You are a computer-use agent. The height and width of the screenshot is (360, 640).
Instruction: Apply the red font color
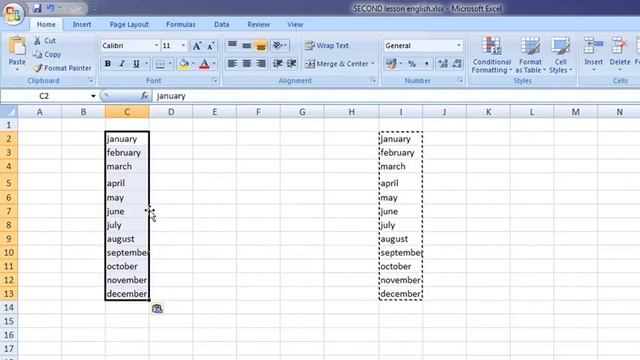pos(204,64)
